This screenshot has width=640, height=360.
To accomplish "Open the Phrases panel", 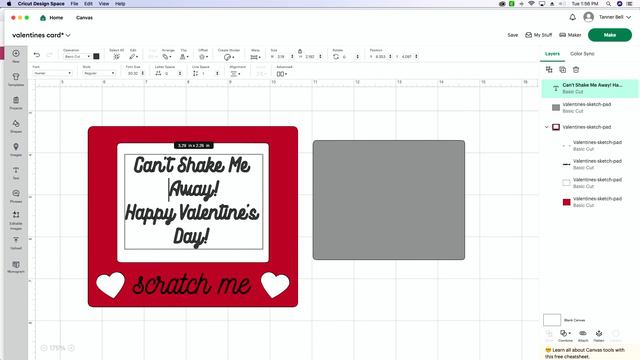I will coord(16,196).
